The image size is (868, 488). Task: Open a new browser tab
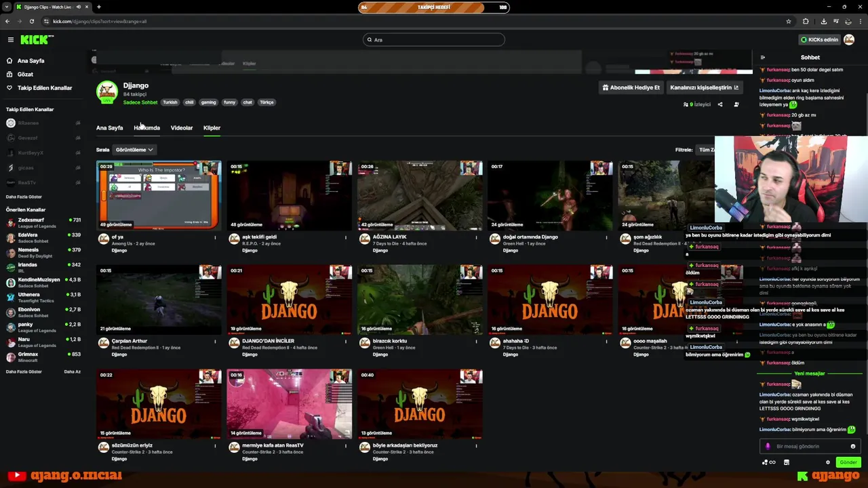(98, 7)
